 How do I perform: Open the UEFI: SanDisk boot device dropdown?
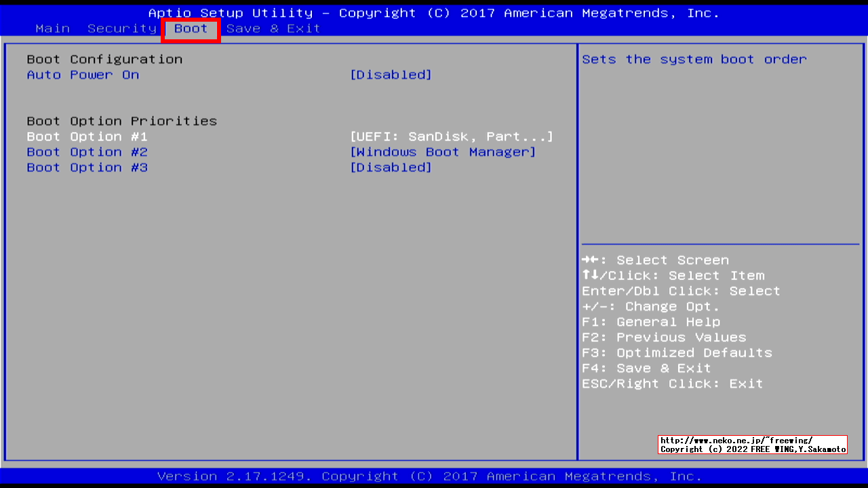451,136
